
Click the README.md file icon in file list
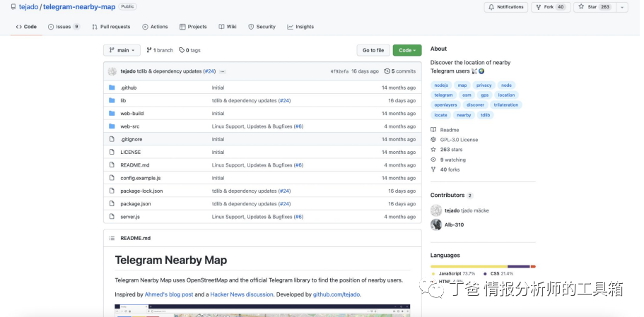point(112,165)
